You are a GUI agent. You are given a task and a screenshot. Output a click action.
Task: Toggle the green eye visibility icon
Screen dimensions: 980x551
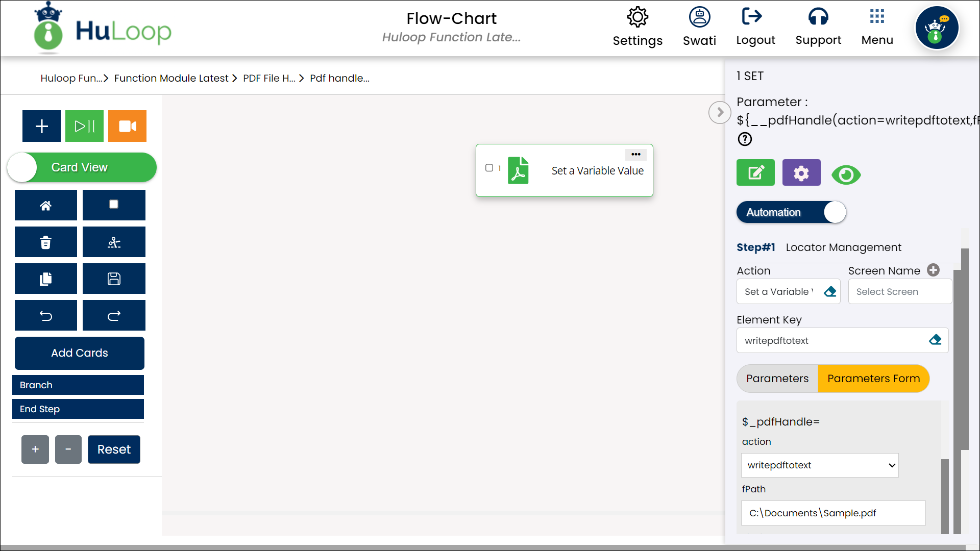coord(846,175)
